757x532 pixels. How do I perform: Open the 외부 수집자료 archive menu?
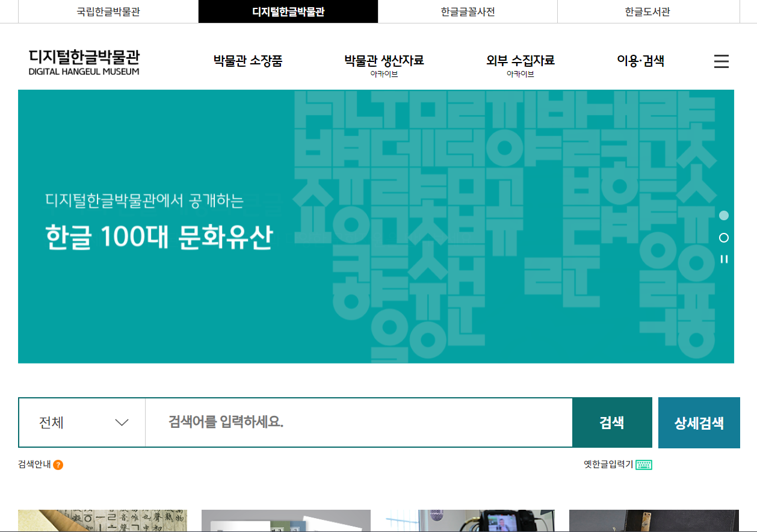click(x=520, y=61)
